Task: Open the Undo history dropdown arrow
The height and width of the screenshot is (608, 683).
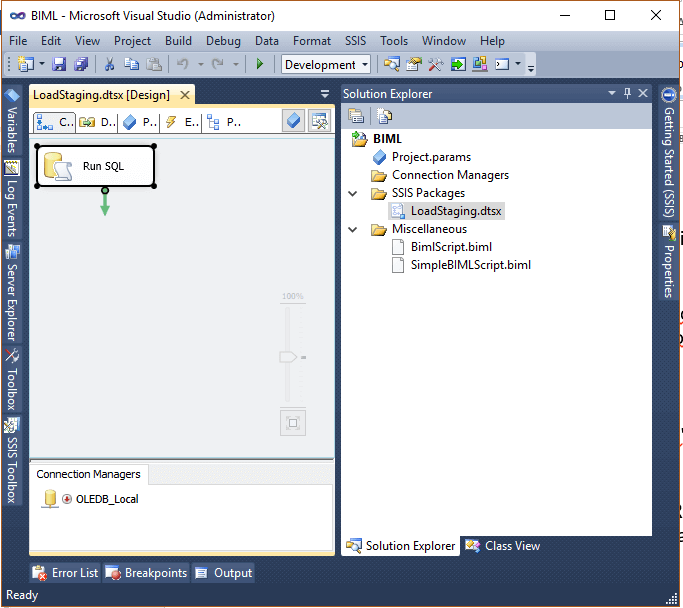Action: (200, 64)
